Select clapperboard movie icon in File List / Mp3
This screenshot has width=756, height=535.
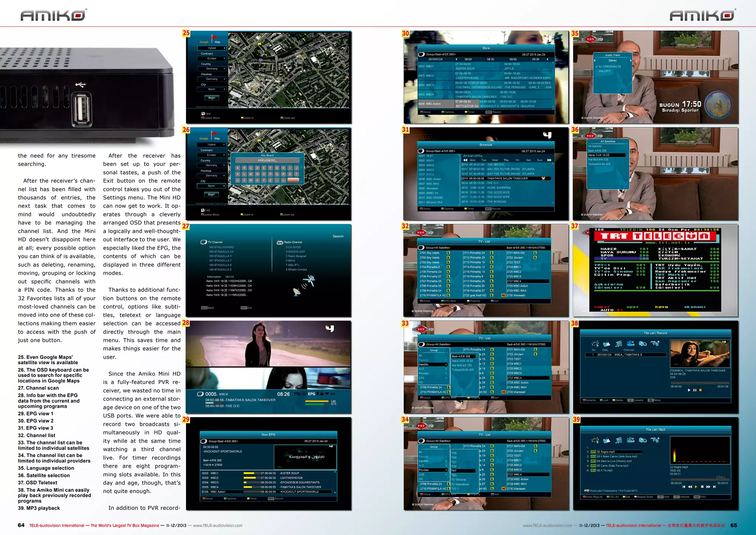point(619,440)
